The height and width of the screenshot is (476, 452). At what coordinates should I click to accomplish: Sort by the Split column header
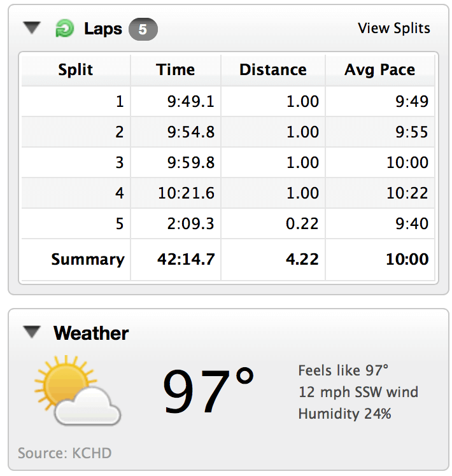tap(76, 70)
